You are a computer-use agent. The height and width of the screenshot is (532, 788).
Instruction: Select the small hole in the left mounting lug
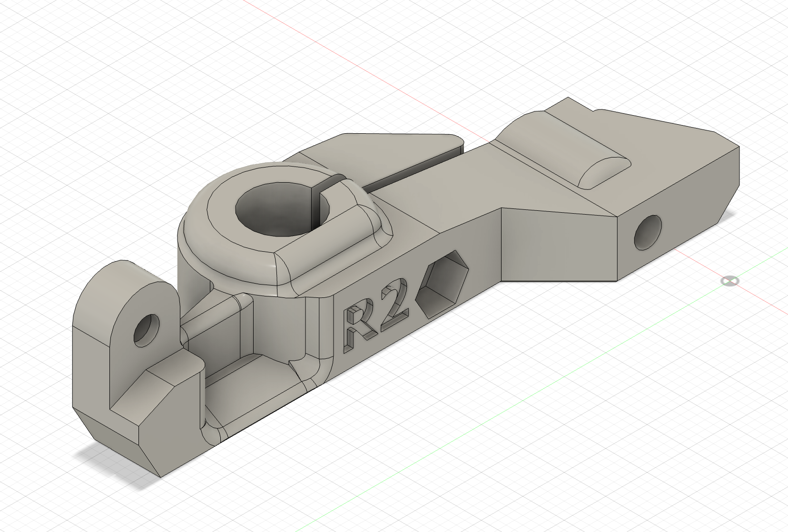pos(146,329)
